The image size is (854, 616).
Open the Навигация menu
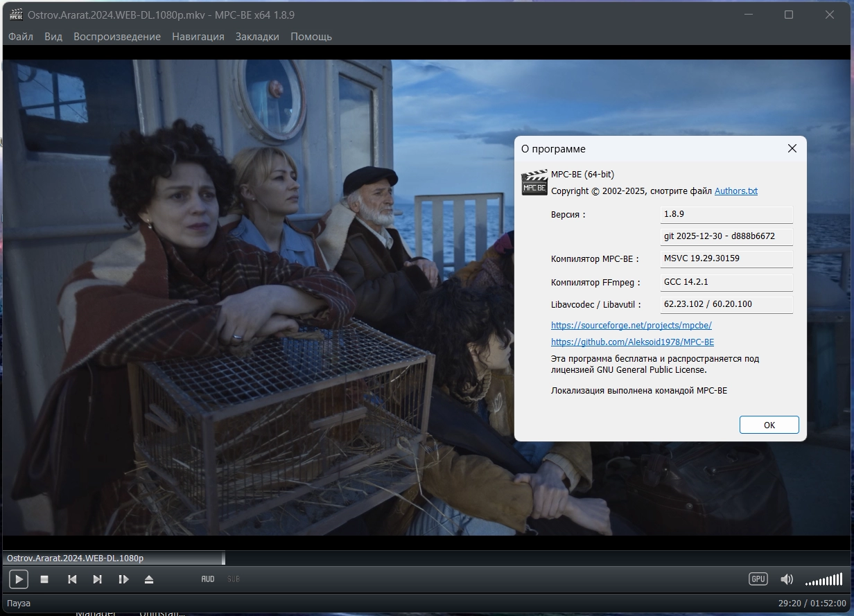click(198, 37)
